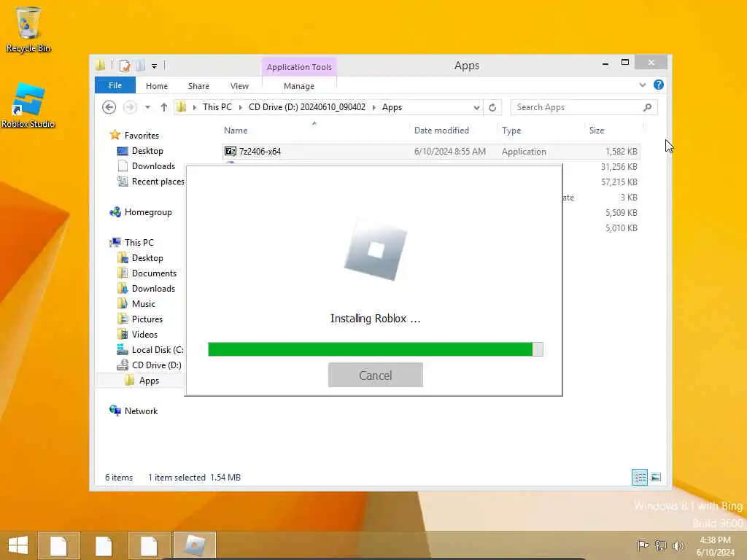The width and height of the screenshot is (747, 560).
Task: Open the File menu tab
Action: click(115, 85)
